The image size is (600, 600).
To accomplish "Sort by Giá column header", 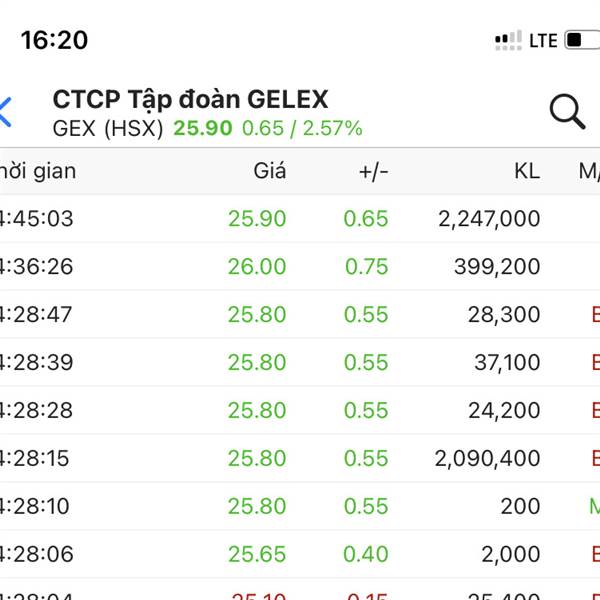I will coord(270,171).
